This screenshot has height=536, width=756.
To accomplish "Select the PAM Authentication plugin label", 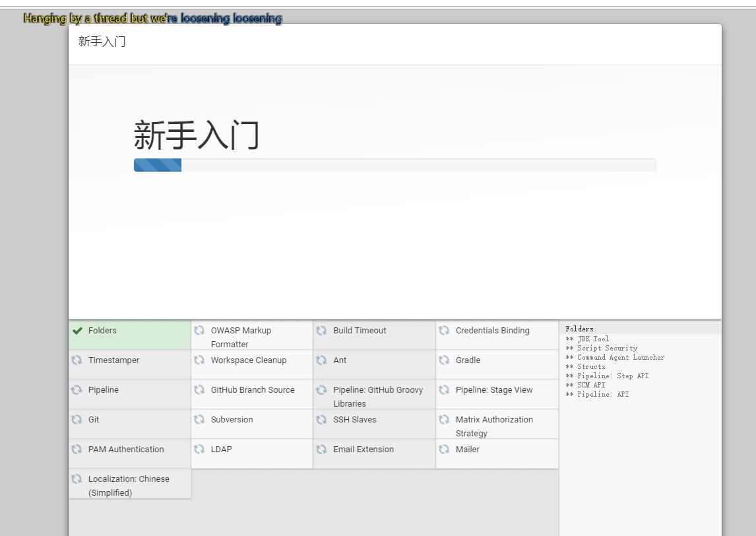I will pyautogui.click(x=126, y=449).
